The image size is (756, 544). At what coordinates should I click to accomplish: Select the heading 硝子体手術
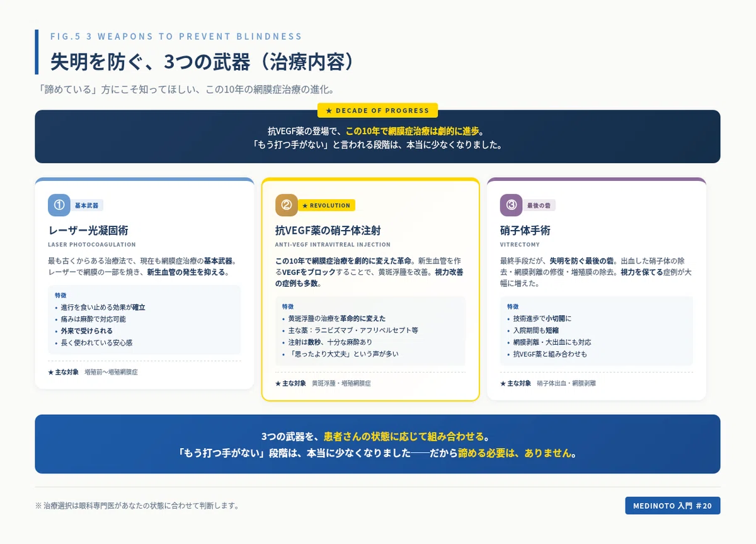(525, 231)
